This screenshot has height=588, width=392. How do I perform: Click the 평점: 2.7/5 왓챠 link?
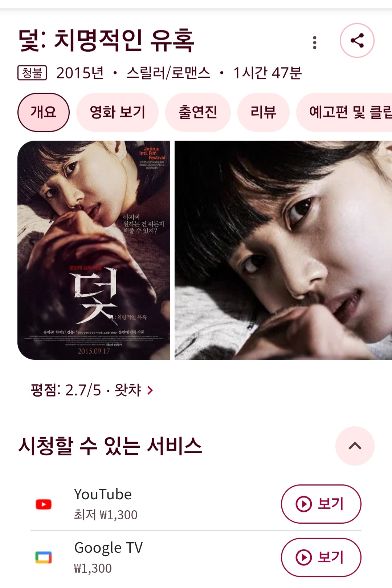[x=92, y=390]
